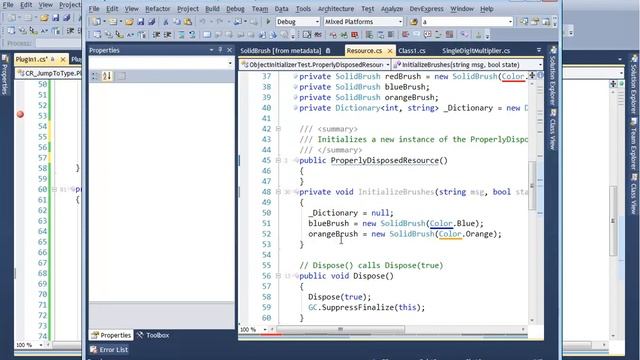
Task: Click the editor horizontal scrollbar thumb
Action: (341, 329)
